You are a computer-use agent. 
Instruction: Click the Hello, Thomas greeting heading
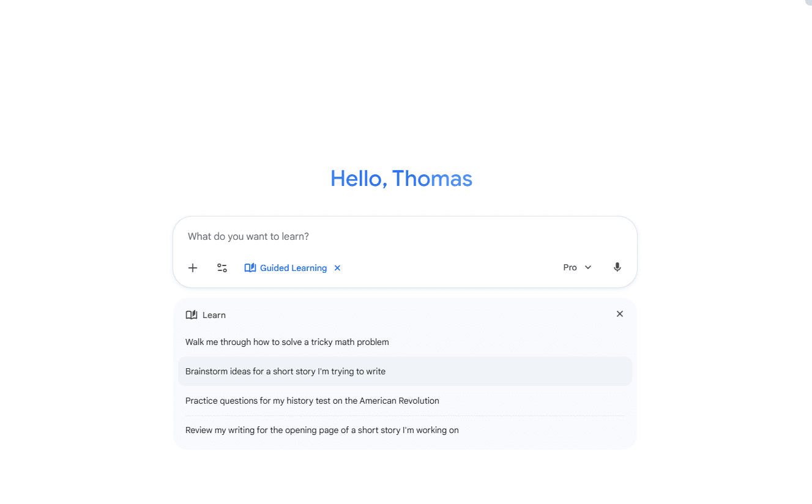tap(401, 179)
